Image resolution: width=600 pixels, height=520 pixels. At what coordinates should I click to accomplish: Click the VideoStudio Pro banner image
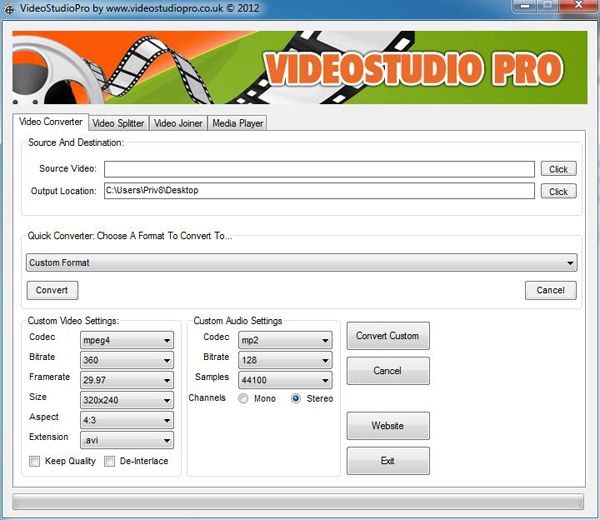tap(300, 67)
